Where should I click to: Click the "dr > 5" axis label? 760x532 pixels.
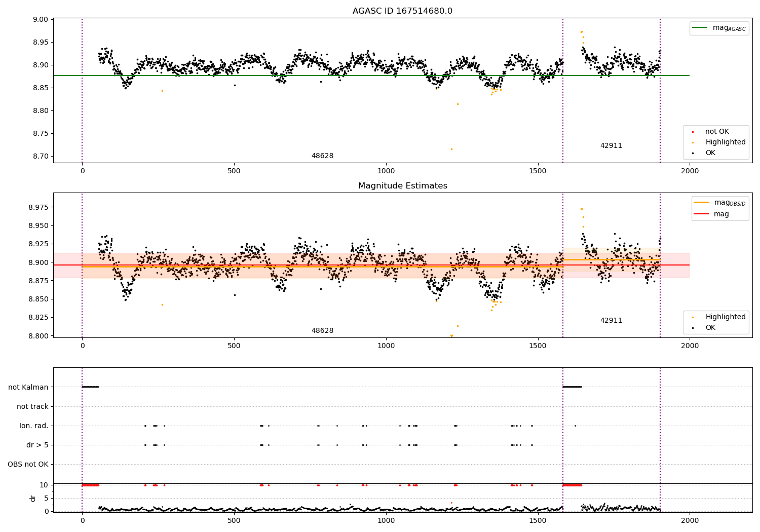37,445
